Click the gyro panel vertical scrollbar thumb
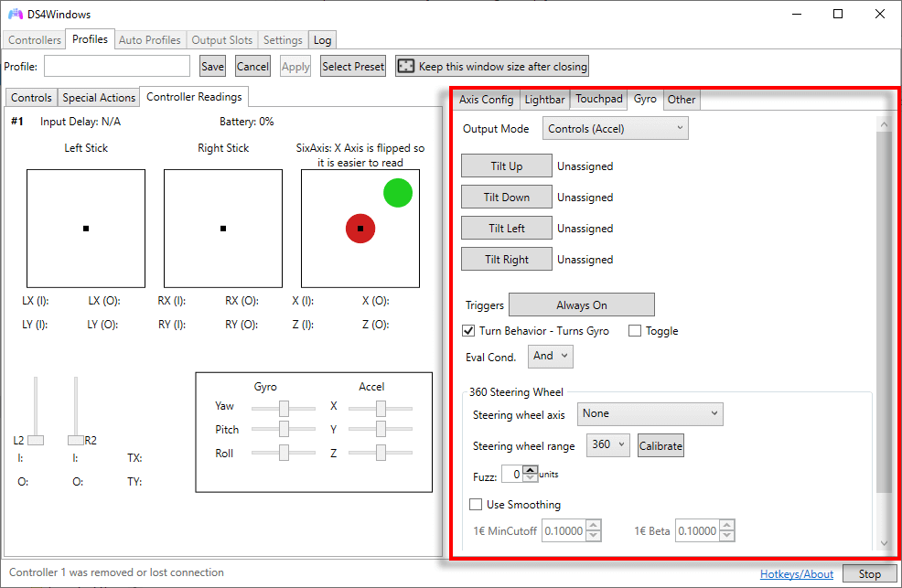This screenshot has width=902, height=588. click(x=885, y=312)
